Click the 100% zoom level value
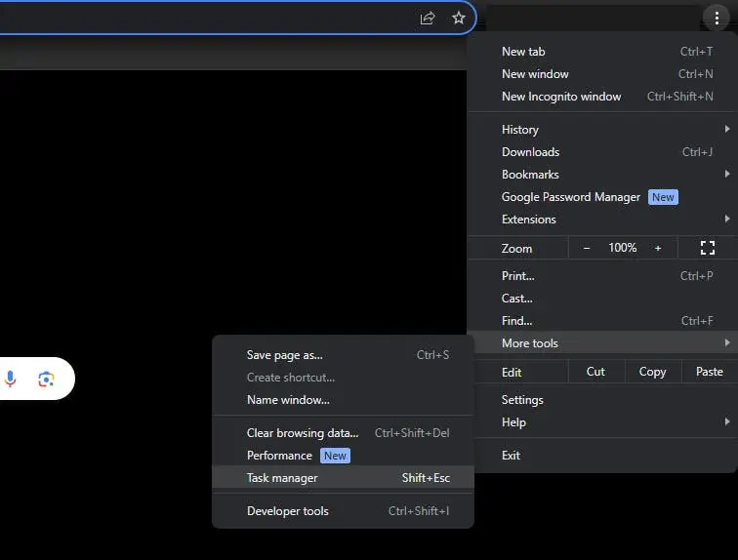738x560 pixels. tap(622, 248)
